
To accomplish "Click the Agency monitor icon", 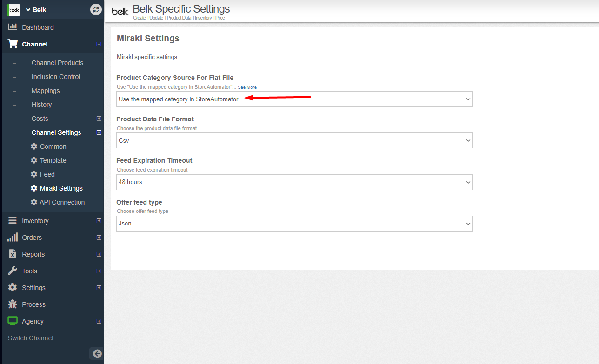I will click(x=13, y=321).
